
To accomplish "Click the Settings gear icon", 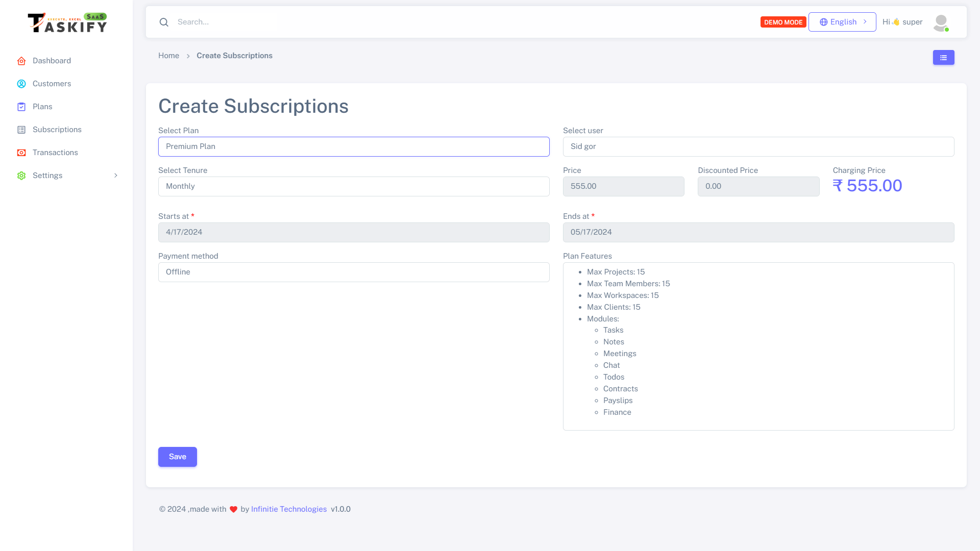I will click(21, 176).
